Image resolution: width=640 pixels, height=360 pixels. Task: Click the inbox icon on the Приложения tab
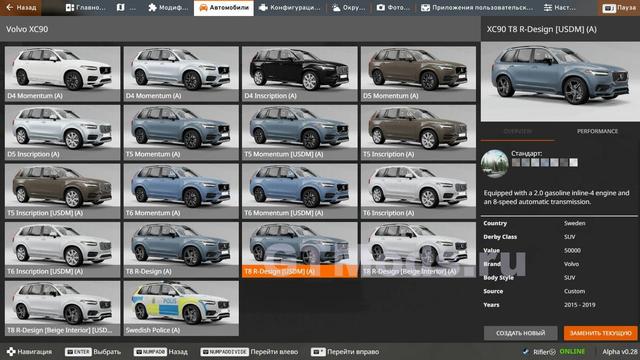[x=425, y=8]
